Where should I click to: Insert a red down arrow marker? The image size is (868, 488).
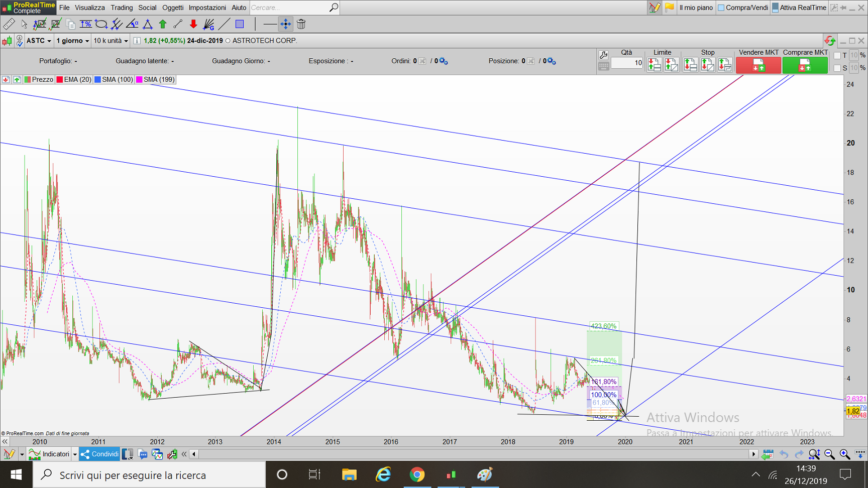tap(193, 24)
